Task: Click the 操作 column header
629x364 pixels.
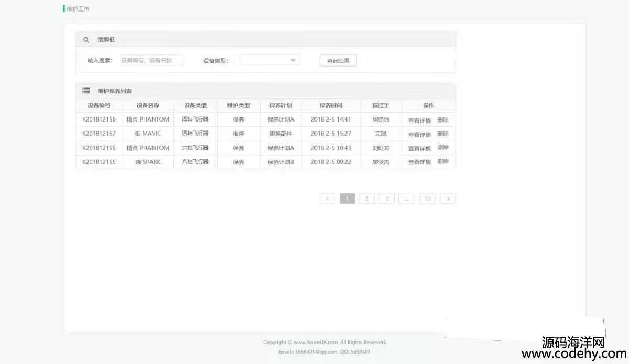Action: coord(428,105)
